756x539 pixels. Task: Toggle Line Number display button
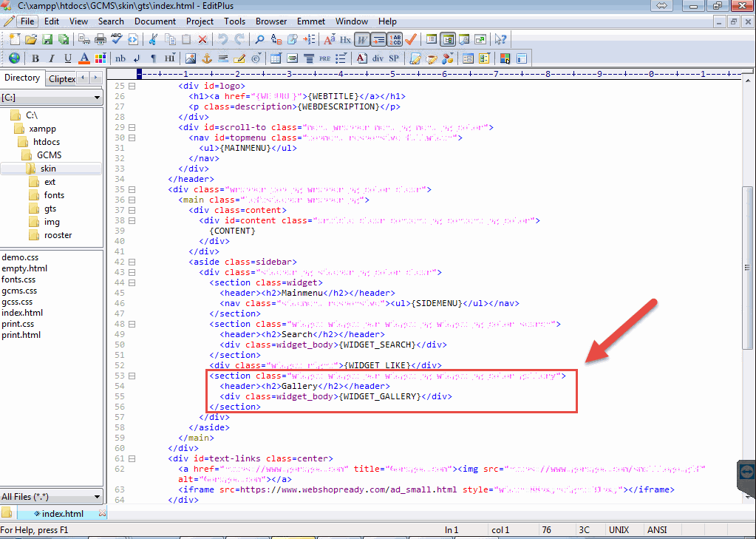pyautogui.click(x=395, y=39)
